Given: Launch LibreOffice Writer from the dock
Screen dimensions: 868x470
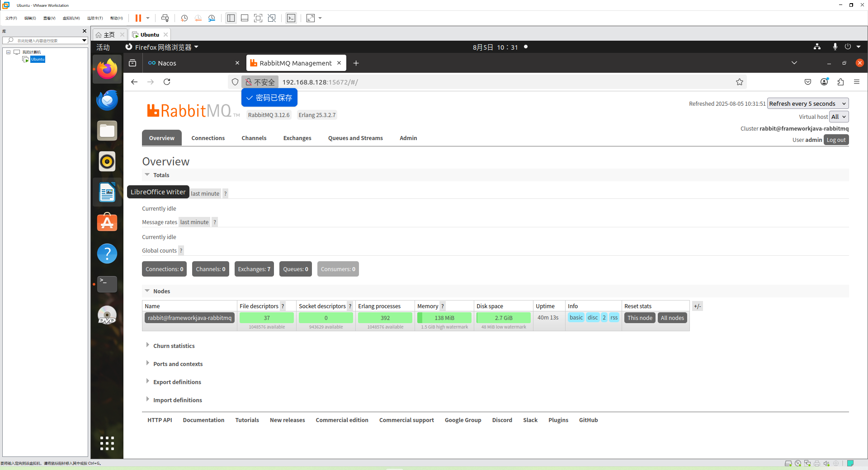Looking at the screenshot, I should coord(107,192).
